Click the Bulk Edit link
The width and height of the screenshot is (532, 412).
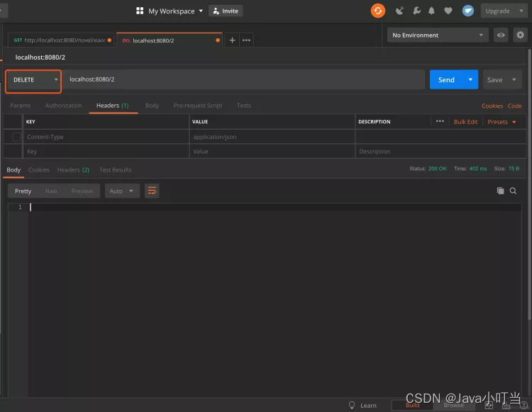click(x=465, y=122)
